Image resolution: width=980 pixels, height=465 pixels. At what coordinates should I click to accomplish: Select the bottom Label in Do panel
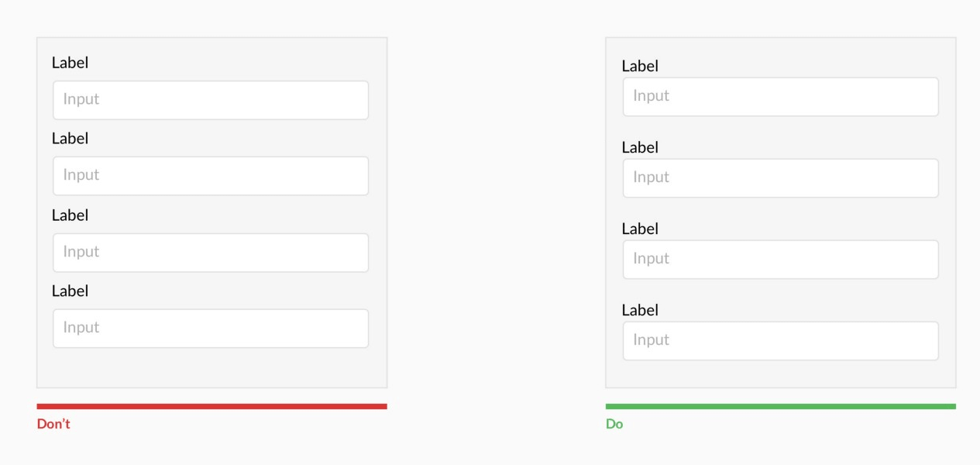point(641,310)
